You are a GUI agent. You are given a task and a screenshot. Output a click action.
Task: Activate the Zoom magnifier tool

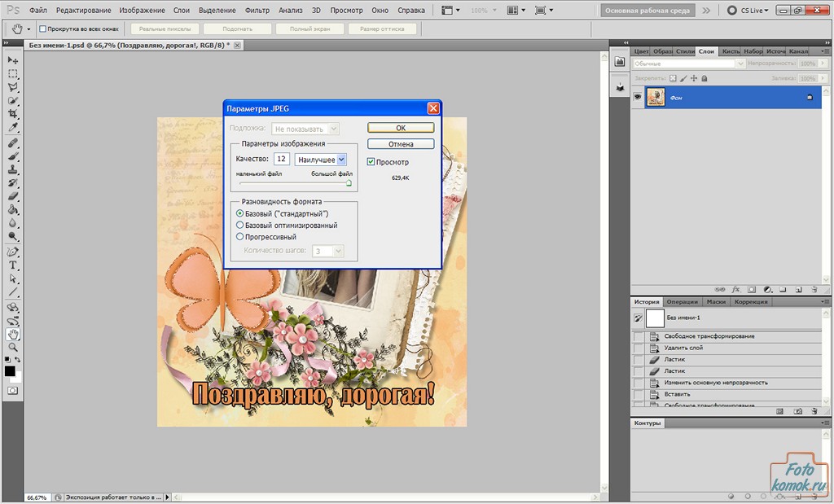coord(13,347)
